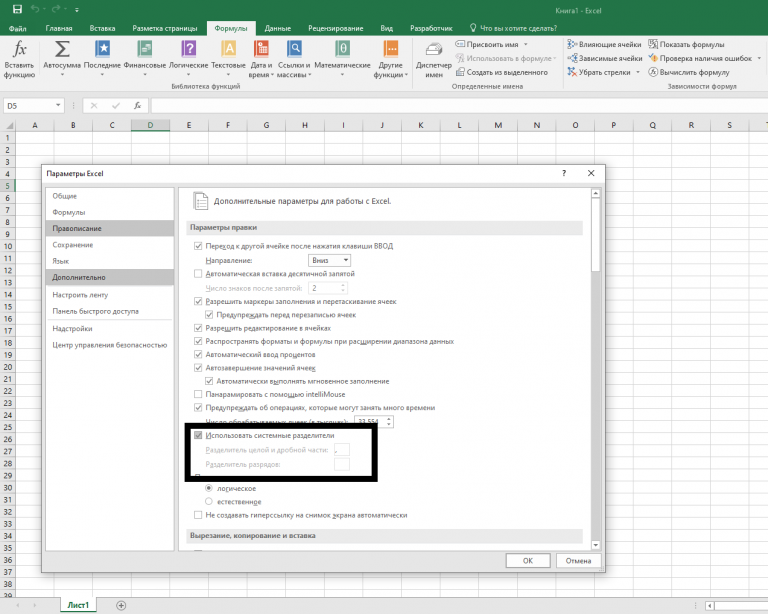Open the Logical (Логические) functions icon

(x=188, y=50)
